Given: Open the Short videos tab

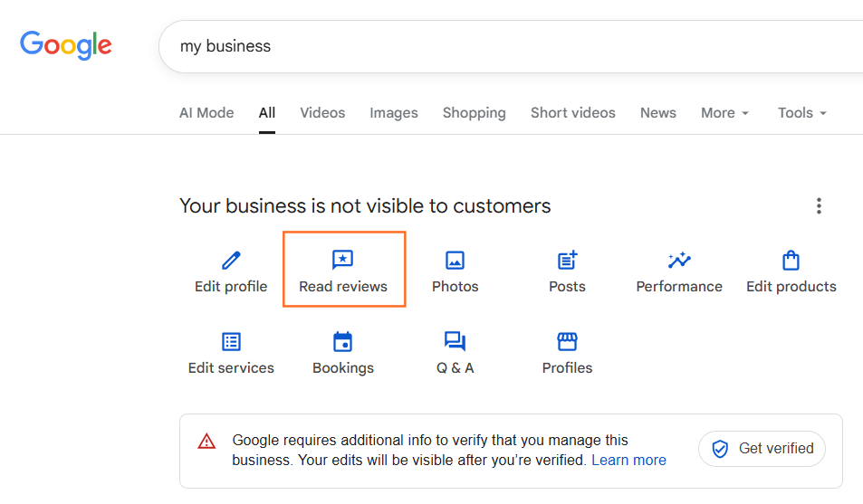Looking at the screenshot, I should [573, 113].
